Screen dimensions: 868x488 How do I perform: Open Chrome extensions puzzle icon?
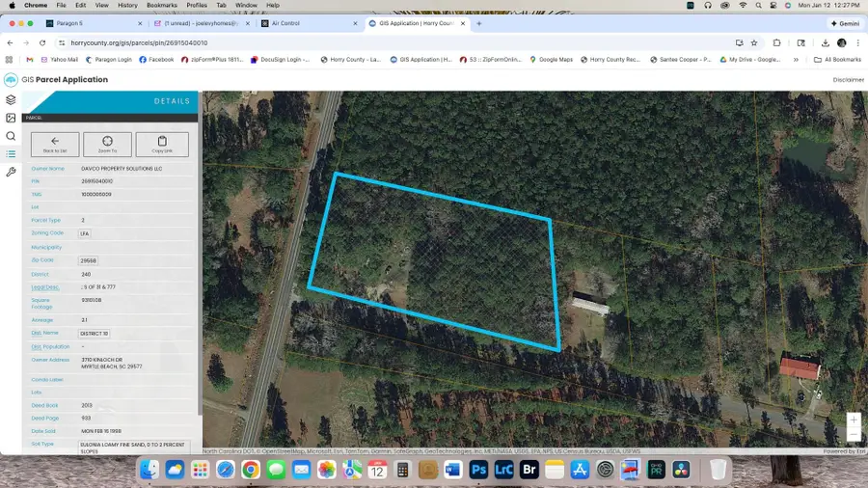776,42
